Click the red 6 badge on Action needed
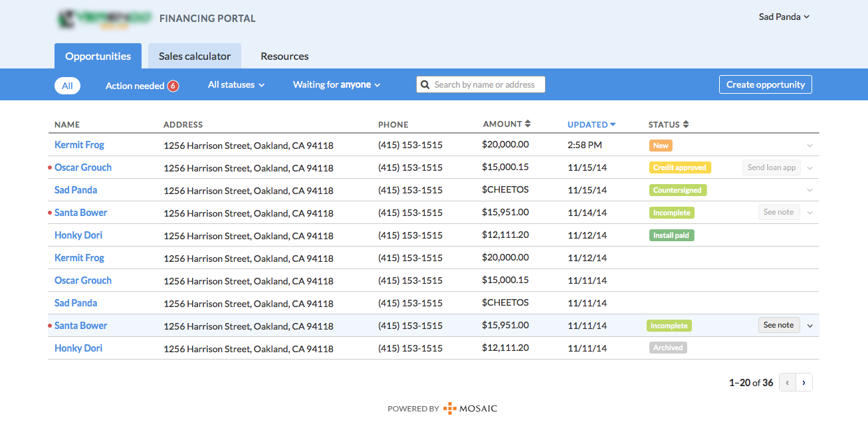 pyautogui.click(x=173, y=85)
